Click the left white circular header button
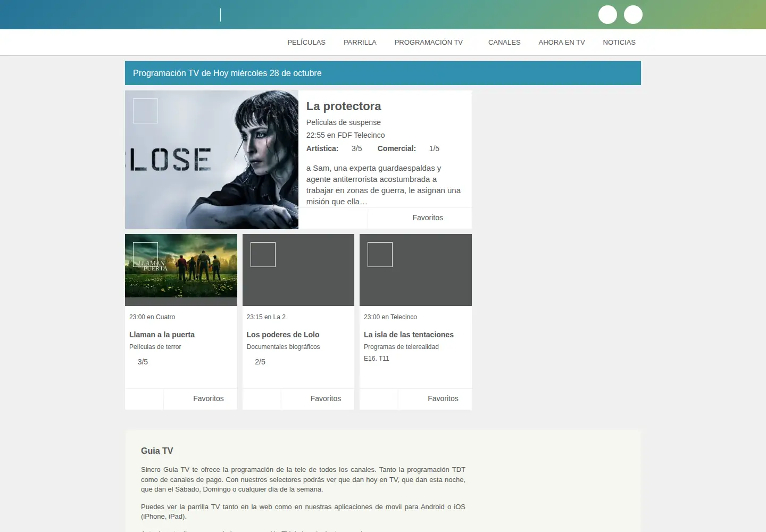 pyautogui.click(x=607, y=14)
